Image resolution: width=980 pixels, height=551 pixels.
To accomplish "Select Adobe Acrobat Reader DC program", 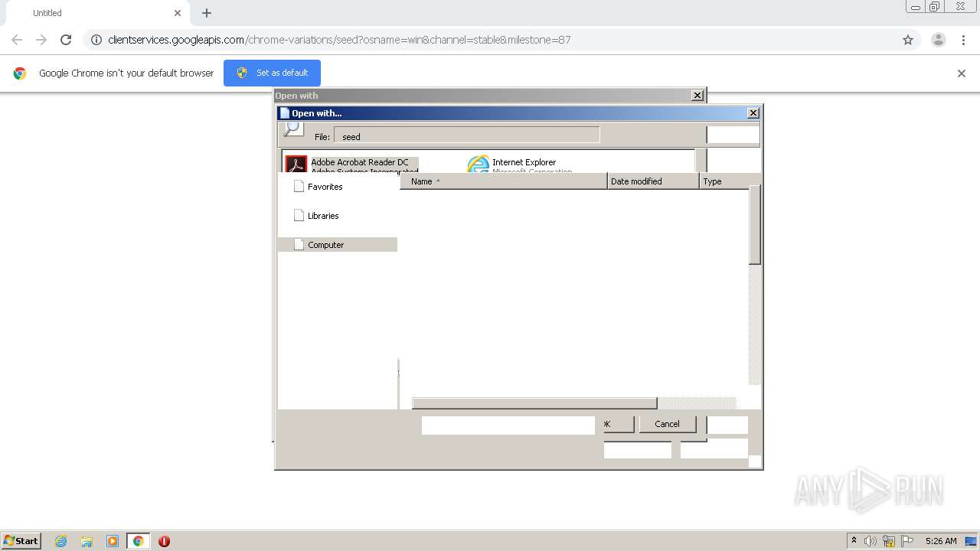I will click(351, 164).
